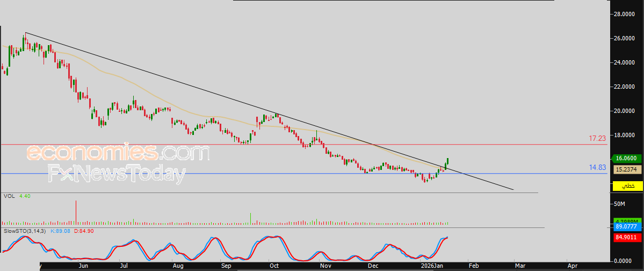This screenshot has width=644, height=271.
Task: Click the FxNewsToday watermark logo
Action: click(x=117, y=174)
